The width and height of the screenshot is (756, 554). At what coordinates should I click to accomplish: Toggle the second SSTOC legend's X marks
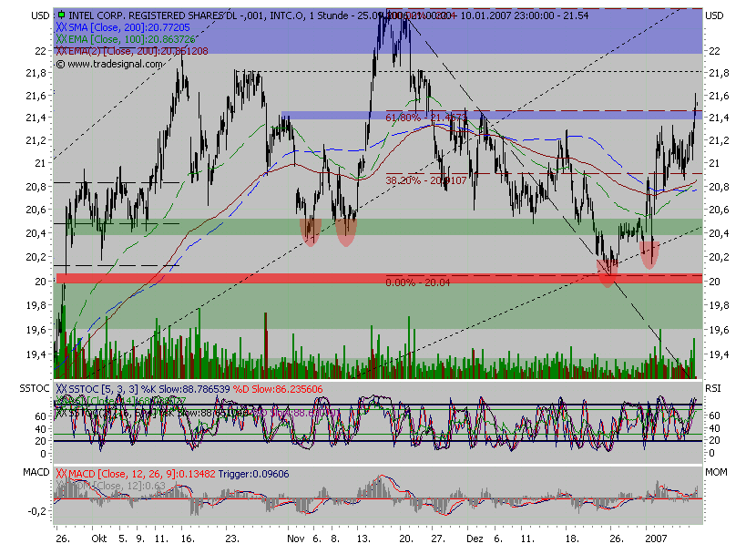click(60, 412)
